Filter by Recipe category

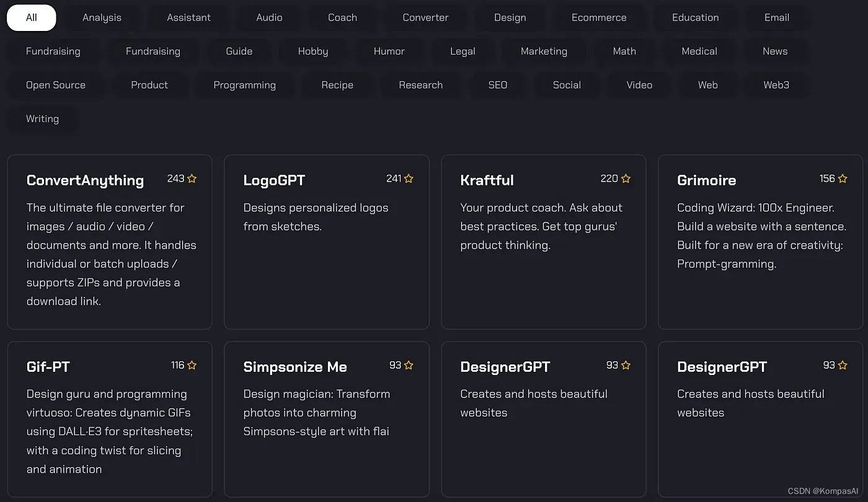(x=337, y=85)
